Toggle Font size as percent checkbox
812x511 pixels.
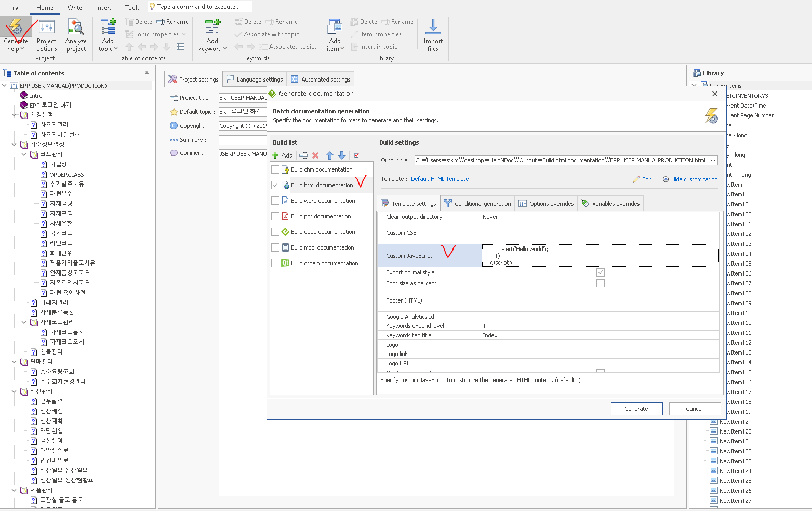coord(601,283)
